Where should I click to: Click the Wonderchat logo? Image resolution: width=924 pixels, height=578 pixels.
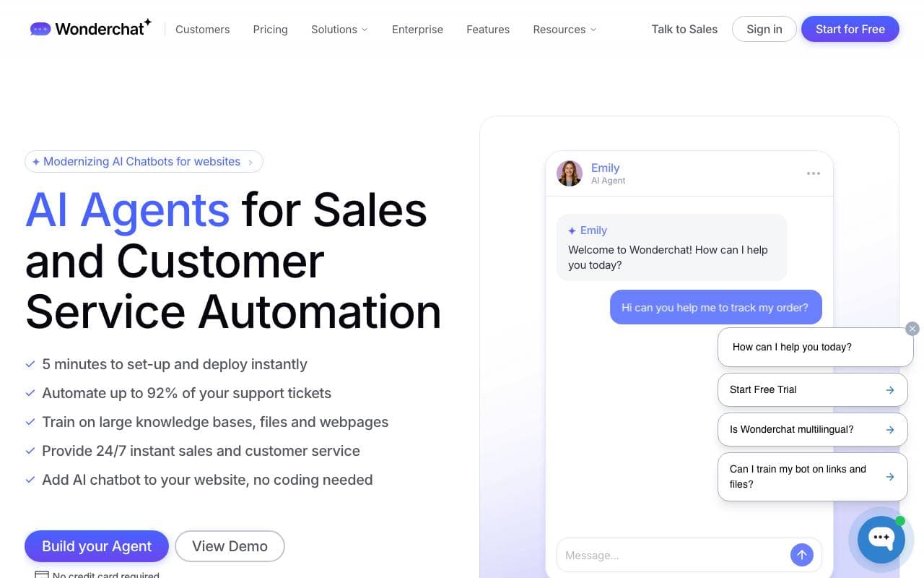pos(91,29)
